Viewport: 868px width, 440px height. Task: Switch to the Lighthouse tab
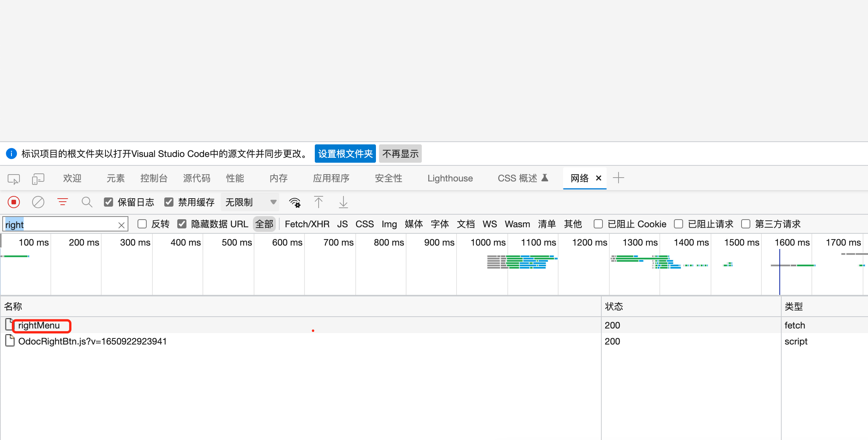(x=450, y=178)
